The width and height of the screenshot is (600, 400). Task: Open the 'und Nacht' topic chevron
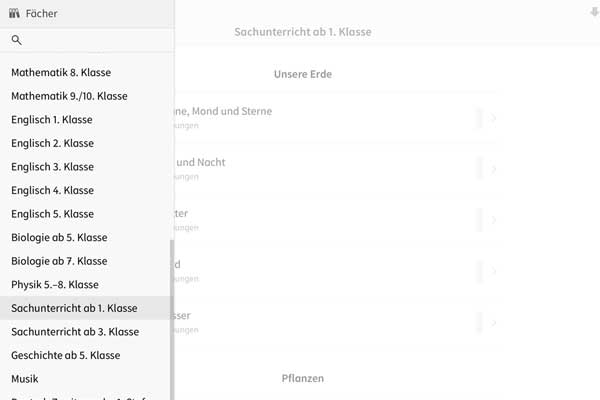[494, 169]
